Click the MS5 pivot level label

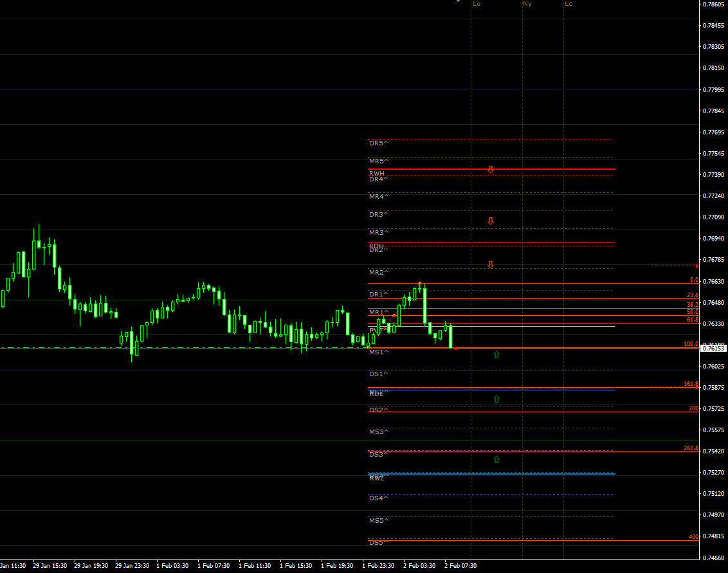tap(378, 520)
